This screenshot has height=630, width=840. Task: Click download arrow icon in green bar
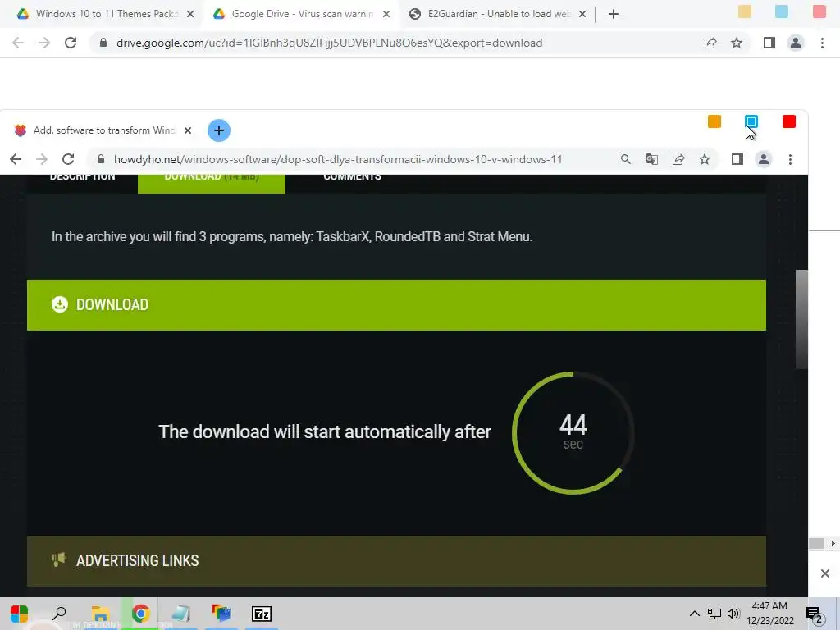(x=59, y=304)
